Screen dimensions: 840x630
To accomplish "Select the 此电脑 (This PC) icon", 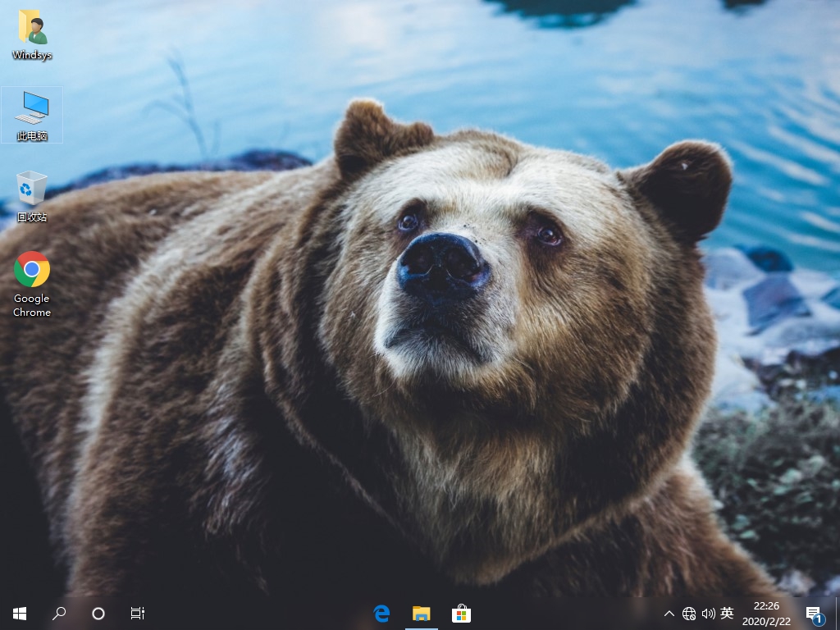I will (x=32, y=107).
